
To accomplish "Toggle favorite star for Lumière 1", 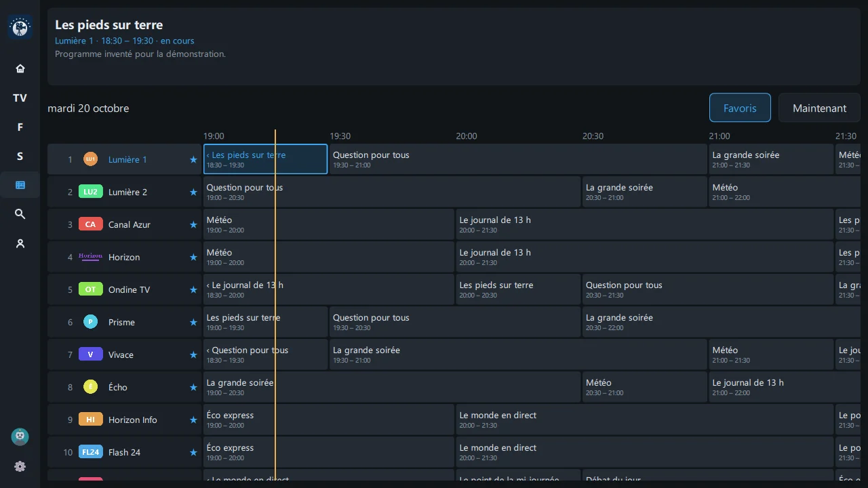I will (193, 160).
